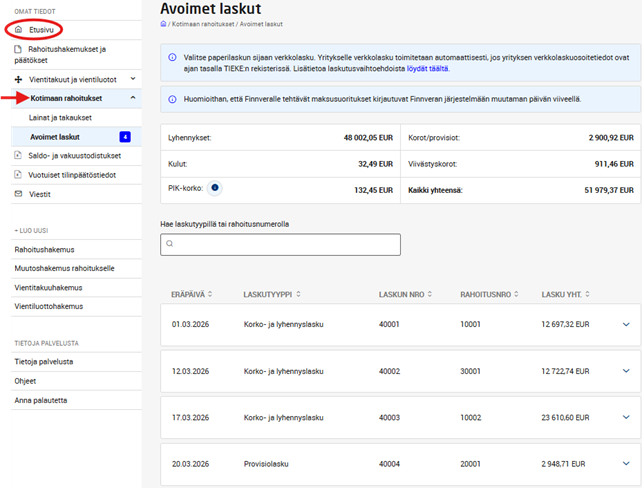Open Lainat ja takaukset page
The height and width of the screenshot is (488, 642).
tap(60, 117)
